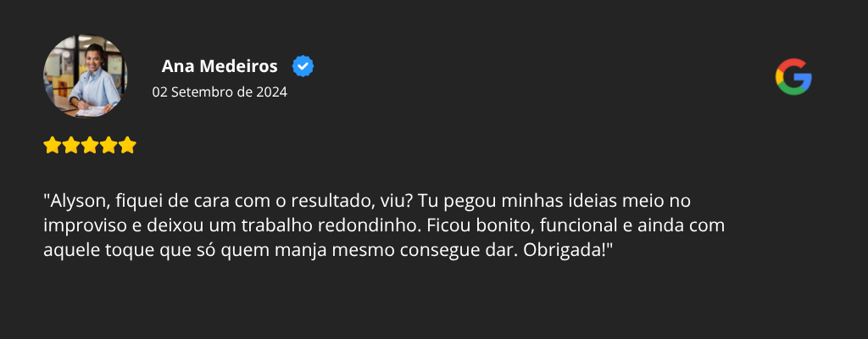Click the year "2024" in the date

point(271,92)
